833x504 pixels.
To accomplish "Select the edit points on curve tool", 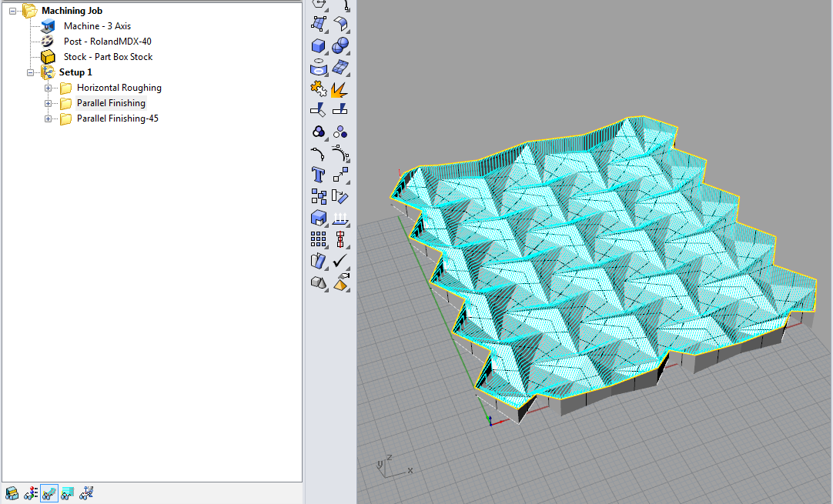I will pos(318,153).
